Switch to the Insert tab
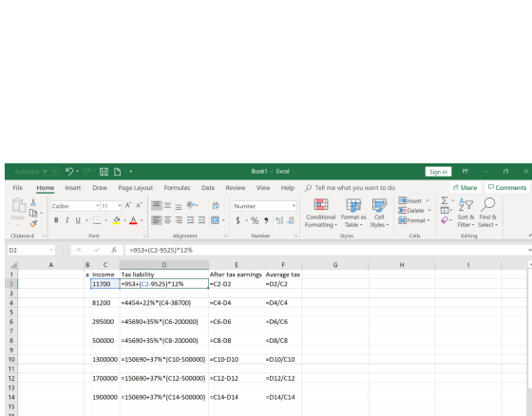Image resolution: width=532 pixels, height=416 pixels. (73, 188)
